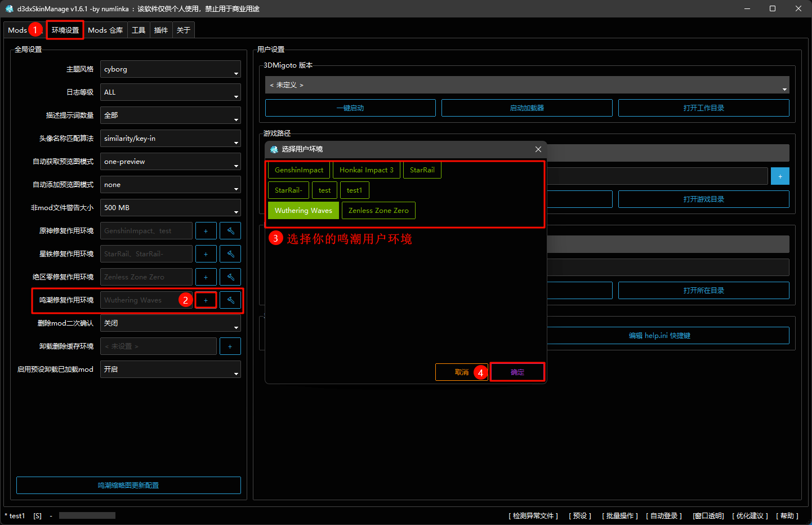
Task: Click 确定 button in dialog
Action: point(517,372)
